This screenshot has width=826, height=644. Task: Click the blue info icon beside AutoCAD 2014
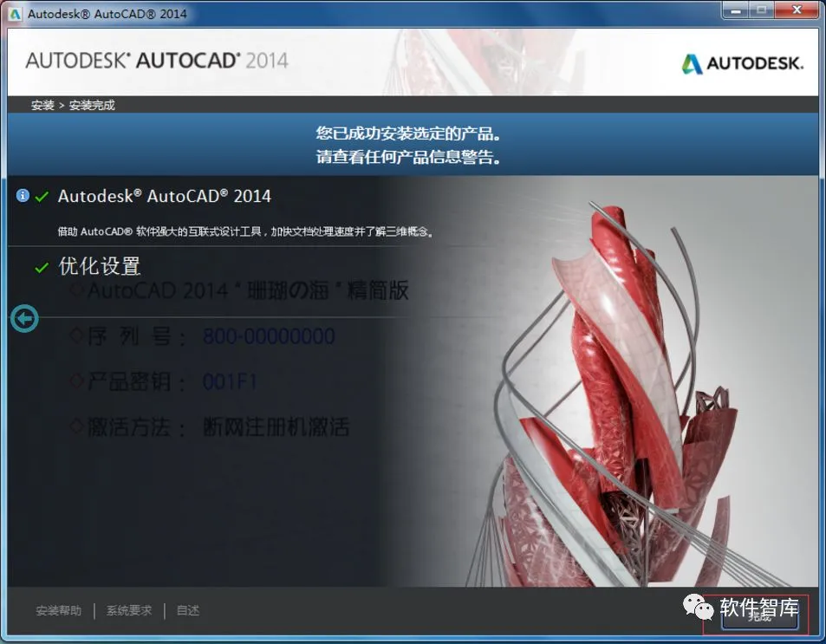tap(23, 196)
